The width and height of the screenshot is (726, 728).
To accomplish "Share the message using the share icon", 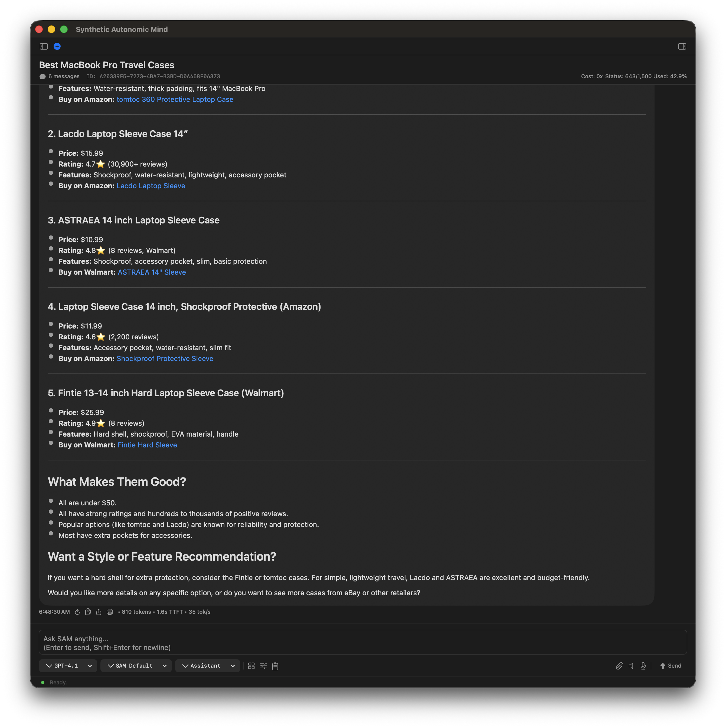I will pyautogui.click(x=99, y=612).
